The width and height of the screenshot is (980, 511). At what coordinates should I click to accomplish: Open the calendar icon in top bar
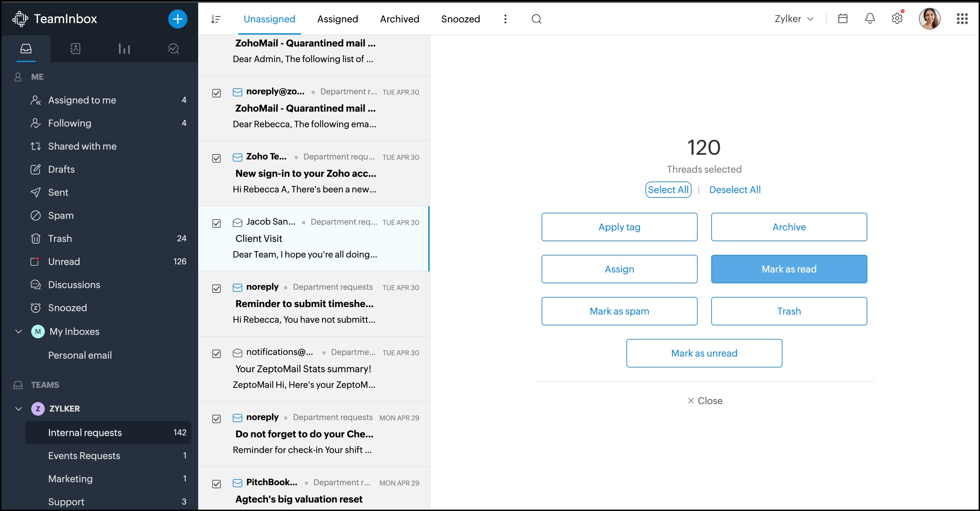tap(842, 19)
